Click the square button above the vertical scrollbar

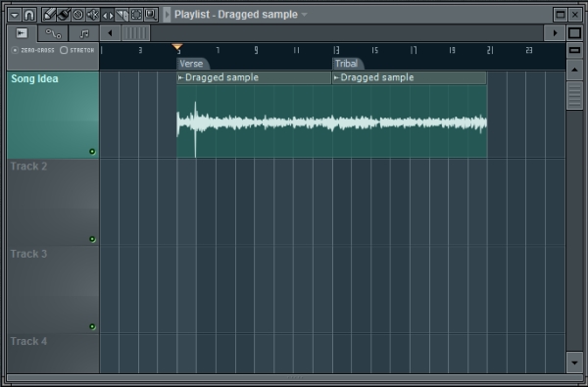(x=574, y=33)
